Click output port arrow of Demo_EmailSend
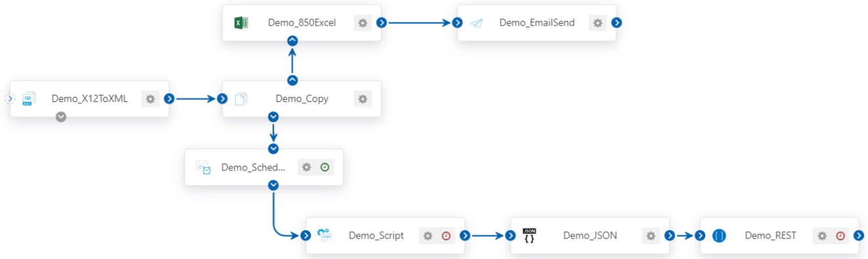 point(617,23)
